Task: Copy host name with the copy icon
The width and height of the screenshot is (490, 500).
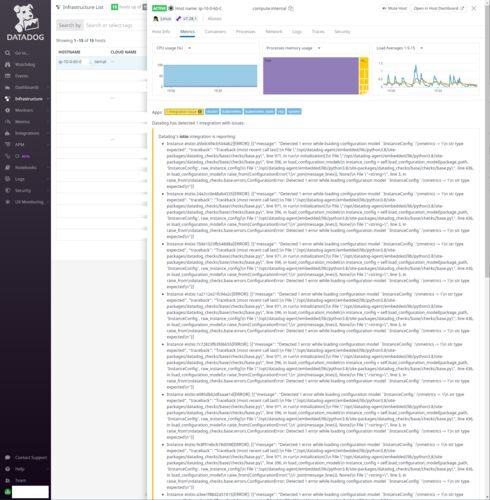Action: click(x=291, y=8)
